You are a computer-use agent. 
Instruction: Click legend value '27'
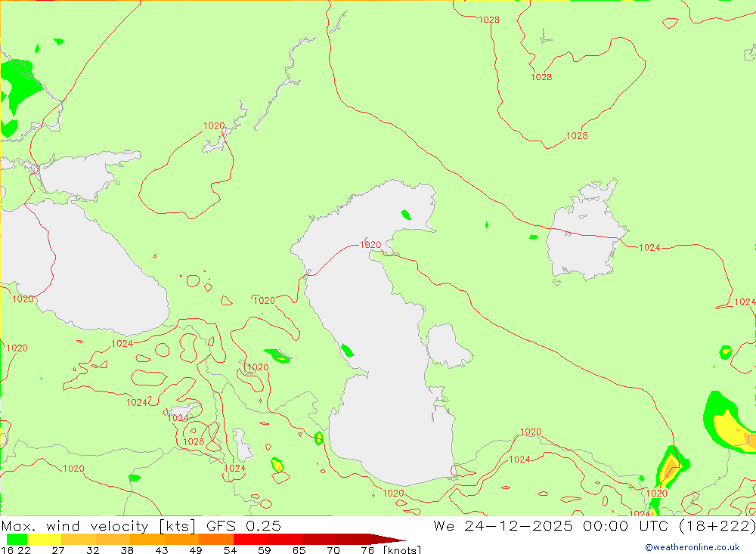(x=58, y=550)
